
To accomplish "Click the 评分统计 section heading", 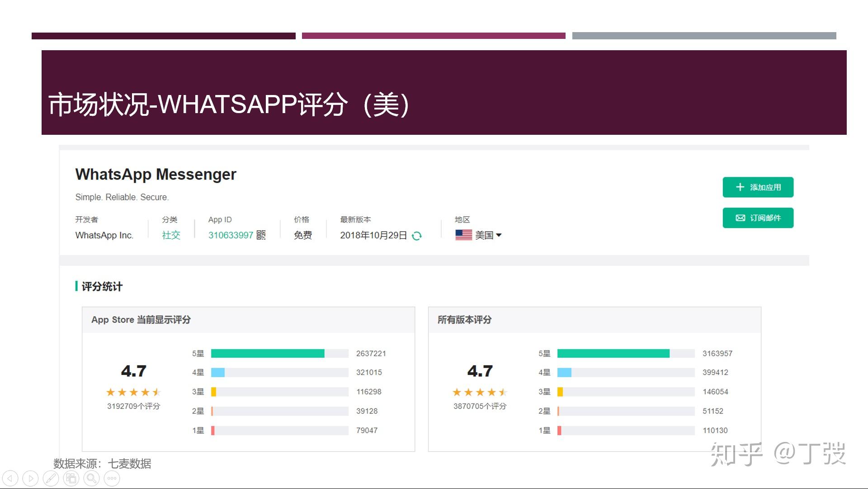I will pos(102,286).
